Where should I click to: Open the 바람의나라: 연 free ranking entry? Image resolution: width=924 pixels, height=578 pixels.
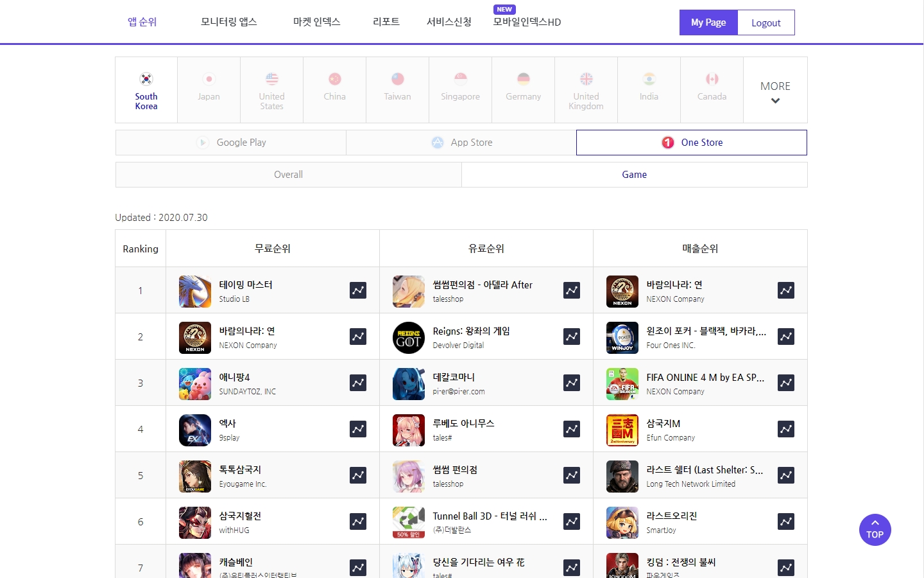coord(246,331)
